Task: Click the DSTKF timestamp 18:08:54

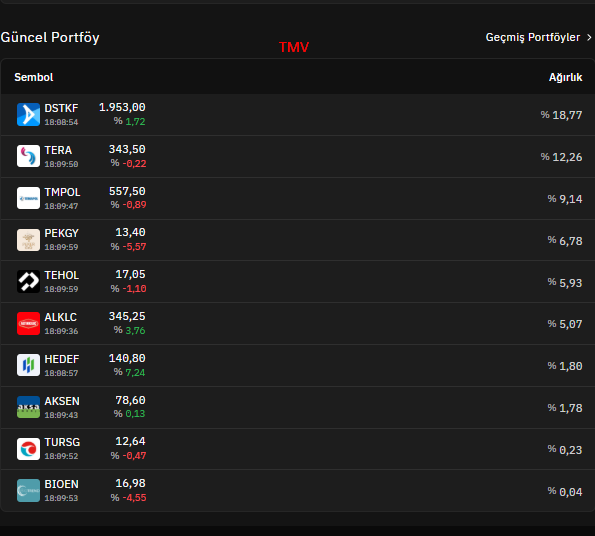Action: [x=61, y=122]
